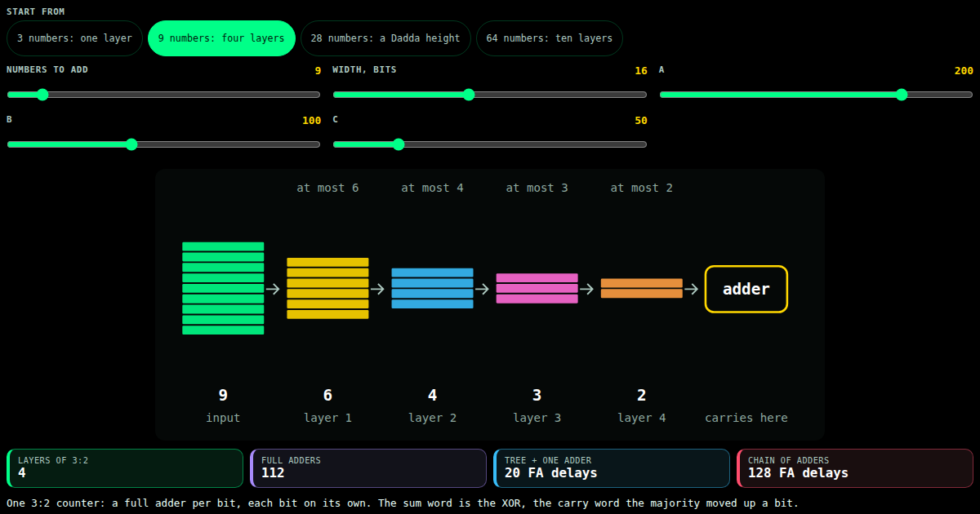Click the A value 200

click(964, 71)
